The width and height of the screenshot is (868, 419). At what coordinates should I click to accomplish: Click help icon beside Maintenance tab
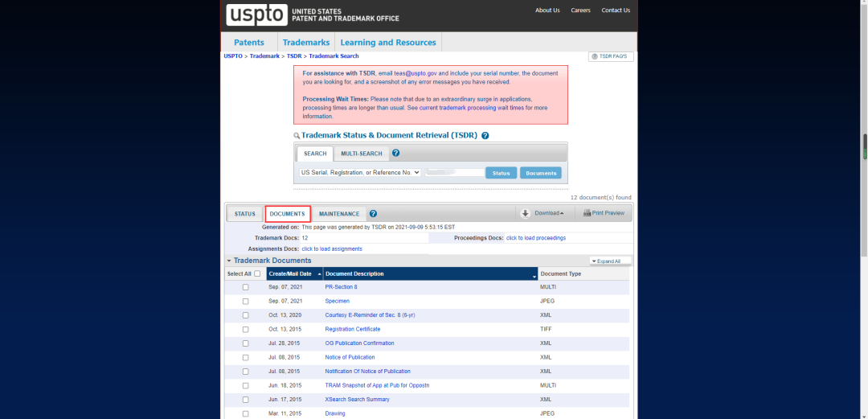pos(373,213)
